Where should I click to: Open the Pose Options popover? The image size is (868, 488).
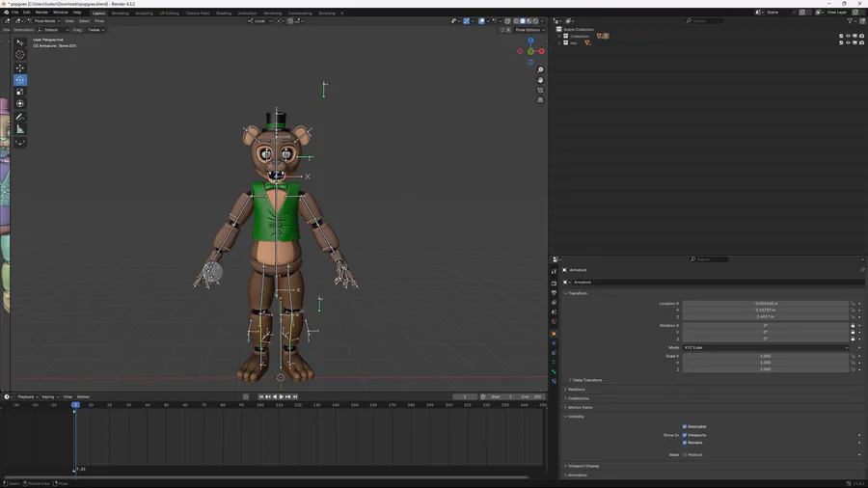pos(527,30)
